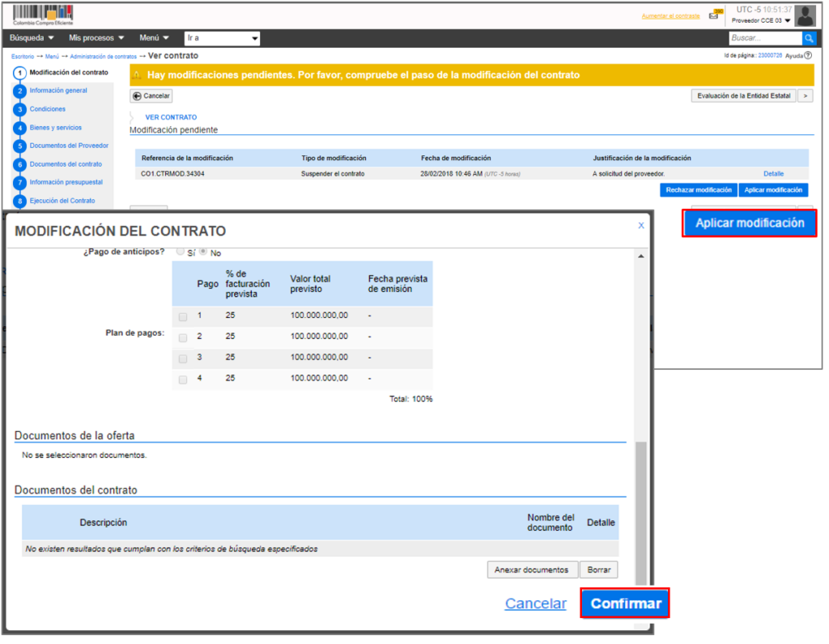This screenshot has height=644, width=829.
Task: Check the Pago 3 checkbox
Action: tap(183, 358)
